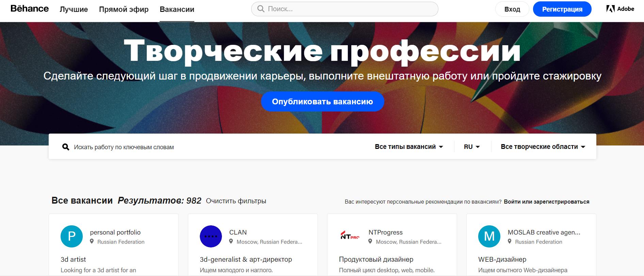Screen dimensions: 644x276
Task: Select the 'Вакансии' tab
Action: 177,10
